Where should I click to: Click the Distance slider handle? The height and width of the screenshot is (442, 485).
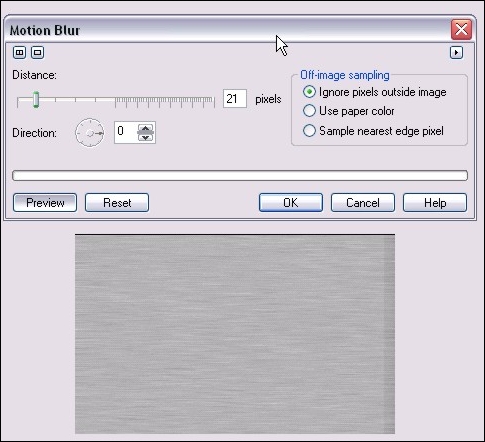pyautogui.click(x=36, y=100)
